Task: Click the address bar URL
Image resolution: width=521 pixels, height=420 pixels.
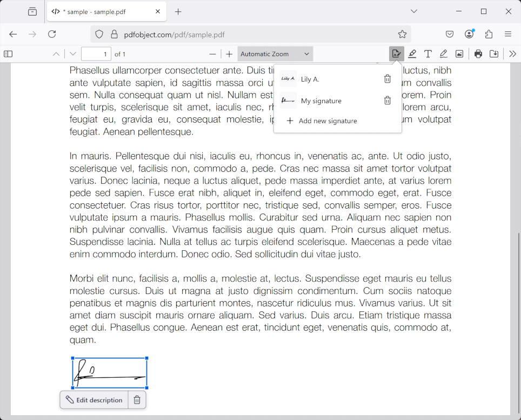Action: point(174,35)
